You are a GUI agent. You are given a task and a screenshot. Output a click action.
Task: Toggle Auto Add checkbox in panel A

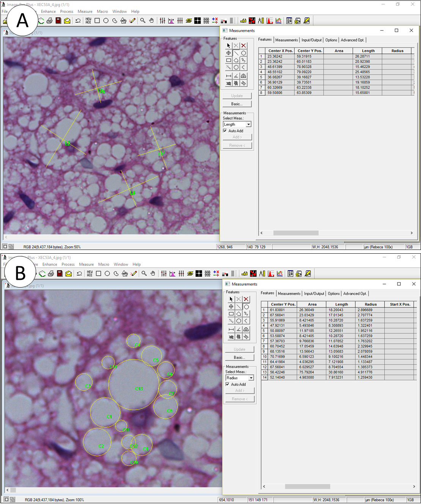tap(225, 131)
